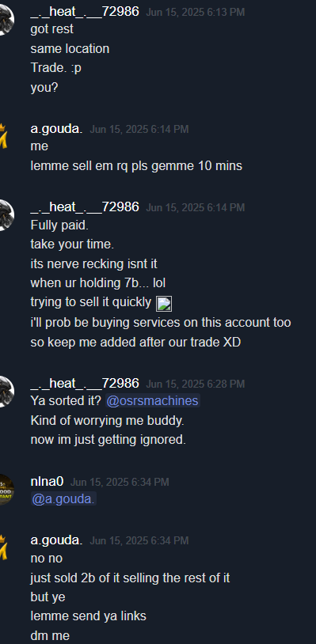The image size is (316, 644).
Task: Click a.gouda.'s crown avatar beside the 6:14 PM message
Action: (4, 137)
